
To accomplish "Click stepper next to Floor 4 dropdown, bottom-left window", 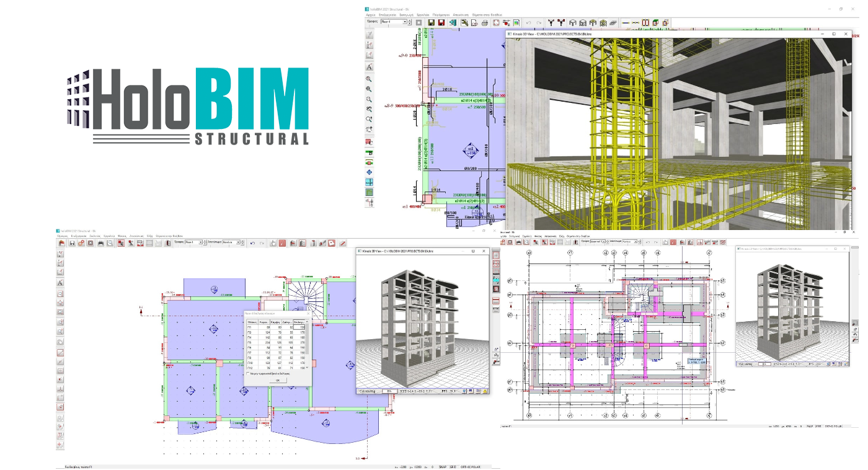I will [205, 242].
